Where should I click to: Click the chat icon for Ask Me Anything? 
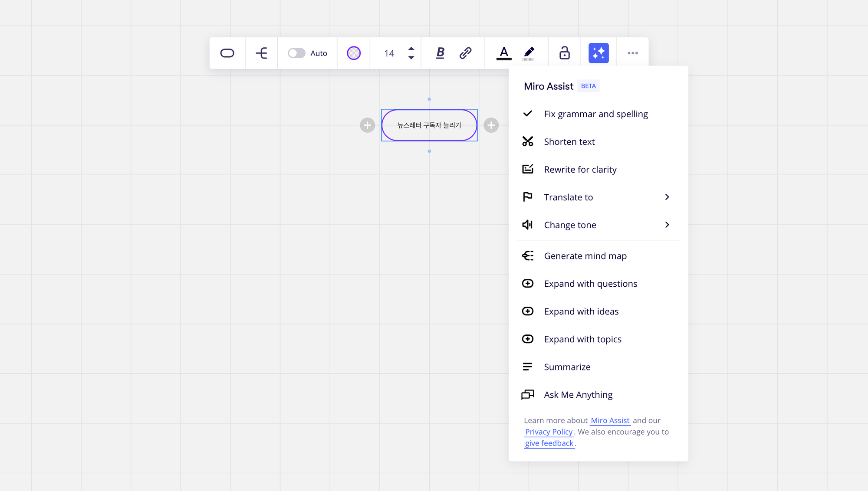click(x=527, y=395)
